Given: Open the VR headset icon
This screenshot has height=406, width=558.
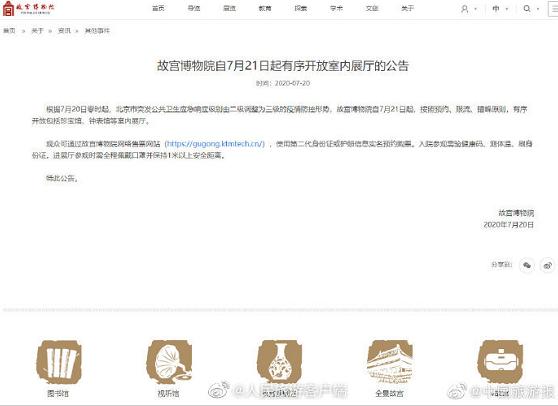Looking at the screenshot, I should (x=500, y=362).
